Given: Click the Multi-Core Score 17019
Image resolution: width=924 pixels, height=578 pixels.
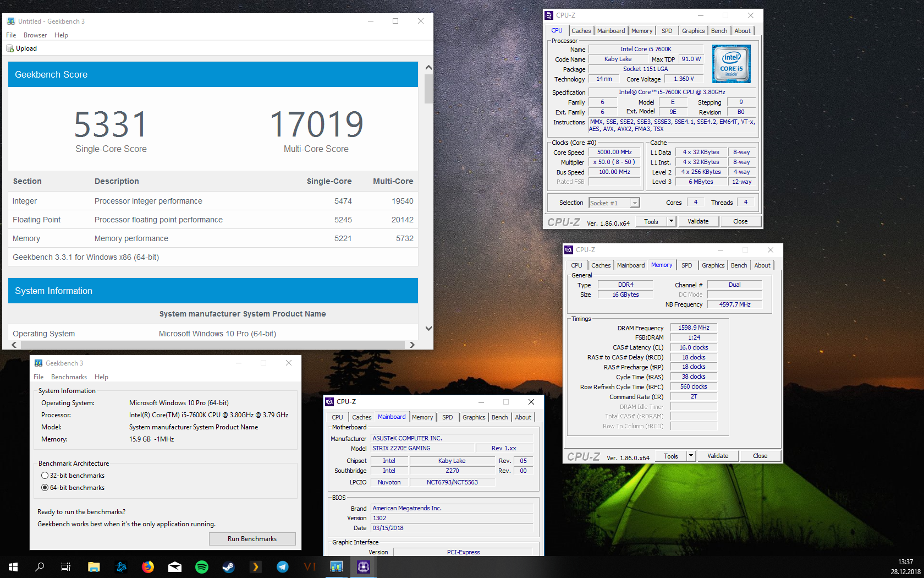Looking at the screenshot, I should [x=316, y=124].
